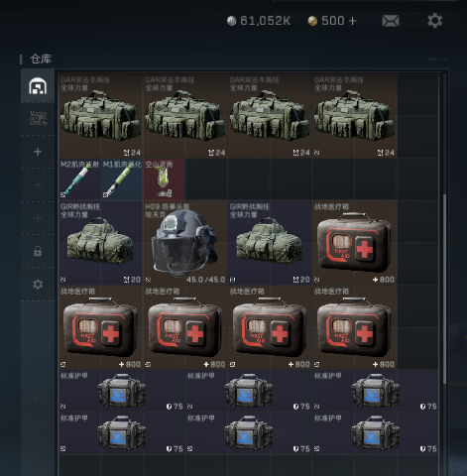The height and width of the screenshot is (476, 467).
Task: Open the mail envelope icon
Action: (x=391, y=21)
